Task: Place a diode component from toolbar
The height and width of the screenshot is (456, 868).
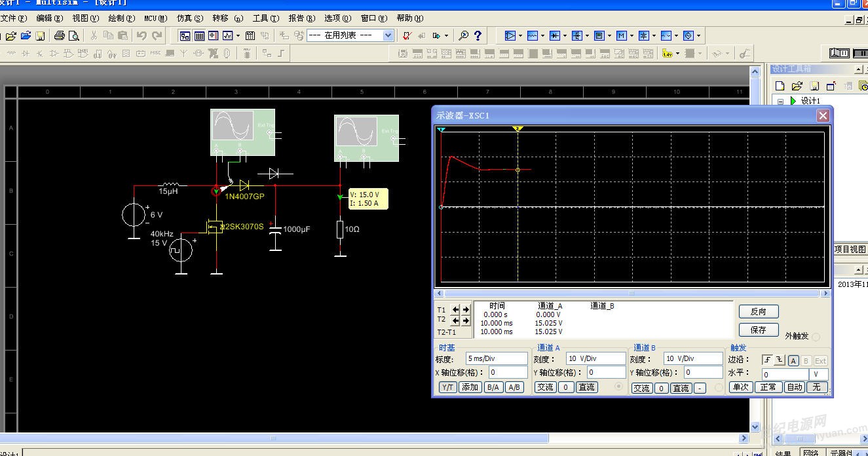Action: tap(555, 35)
